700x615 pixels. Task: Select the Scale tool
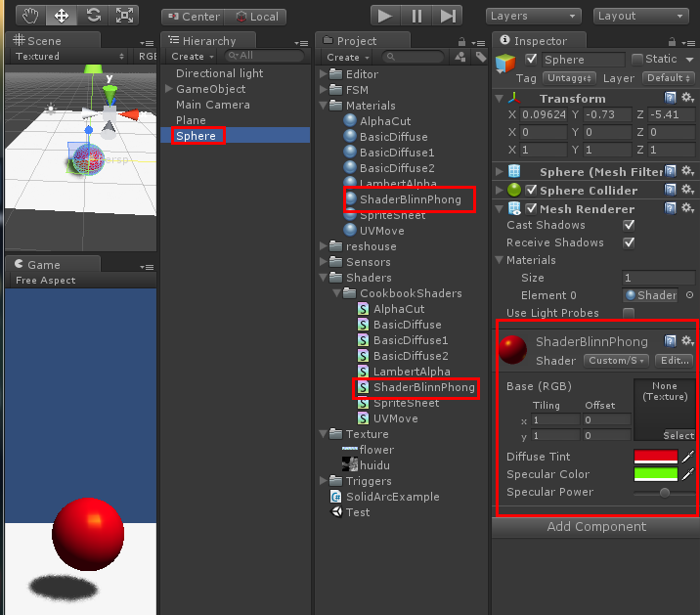(x=124, y=16)
